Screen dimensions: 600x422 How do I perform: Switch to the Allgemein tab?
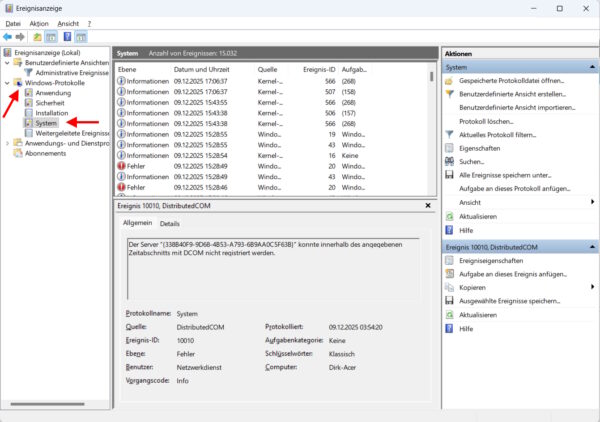tap(137, 223)
